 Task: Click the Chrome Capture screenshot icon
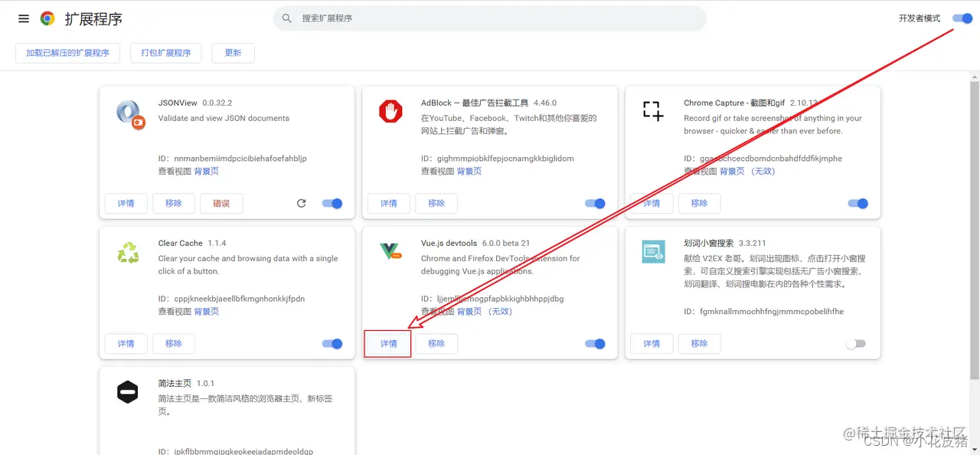point(653,111)
